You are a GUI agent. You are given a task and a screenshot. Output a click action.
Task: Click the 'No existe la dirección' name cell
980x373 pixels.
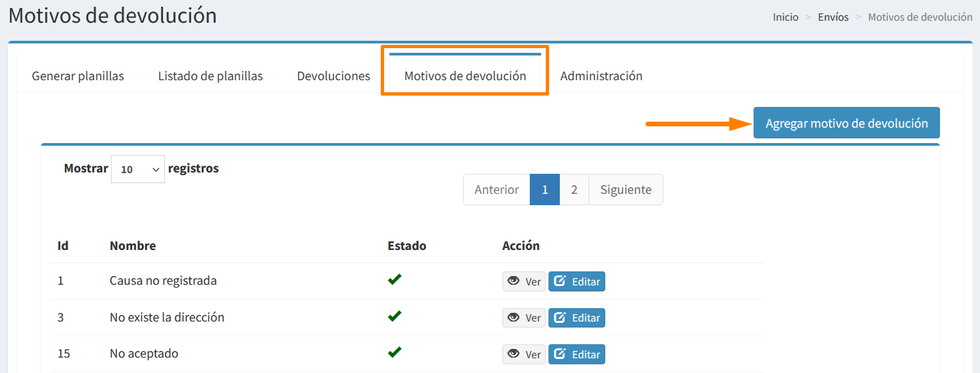pos(167,317)
